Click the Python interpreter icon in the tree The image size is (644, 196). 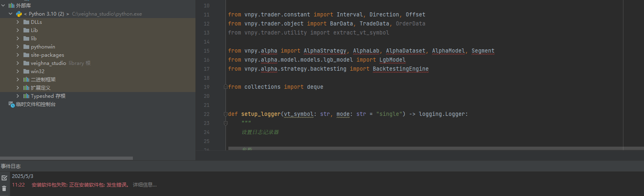pyautogui.click(x=19, y=14)
